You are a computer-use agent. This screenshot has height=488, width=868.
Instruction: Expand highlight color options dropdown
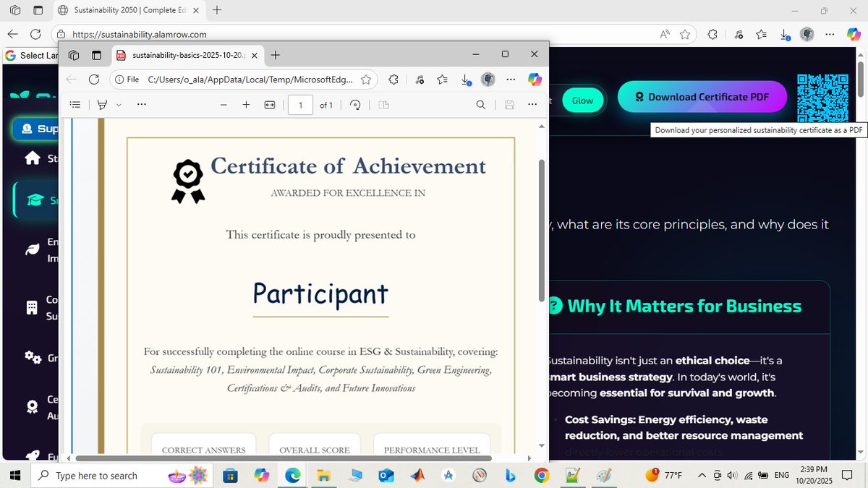point(119,105)
